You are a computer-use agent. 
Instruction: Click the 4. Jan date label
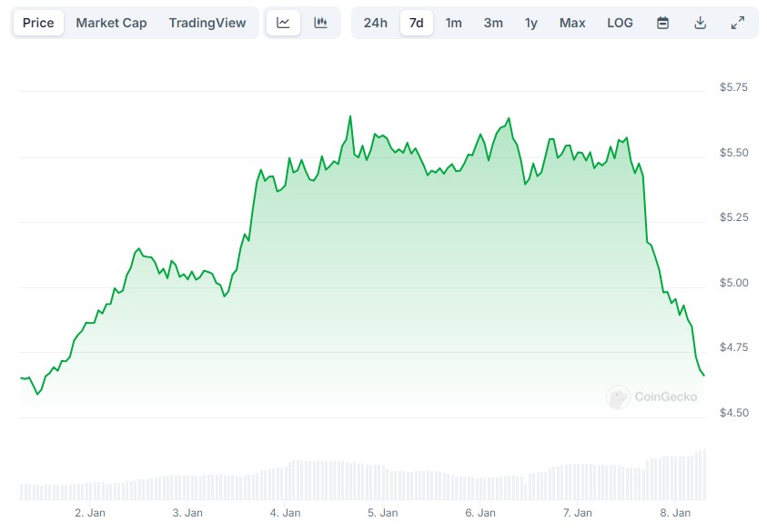point(285,512)
